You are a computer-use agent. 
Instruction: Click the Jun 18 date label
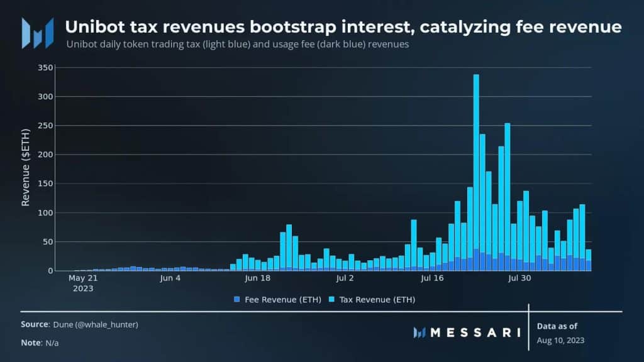pos(257,278)
